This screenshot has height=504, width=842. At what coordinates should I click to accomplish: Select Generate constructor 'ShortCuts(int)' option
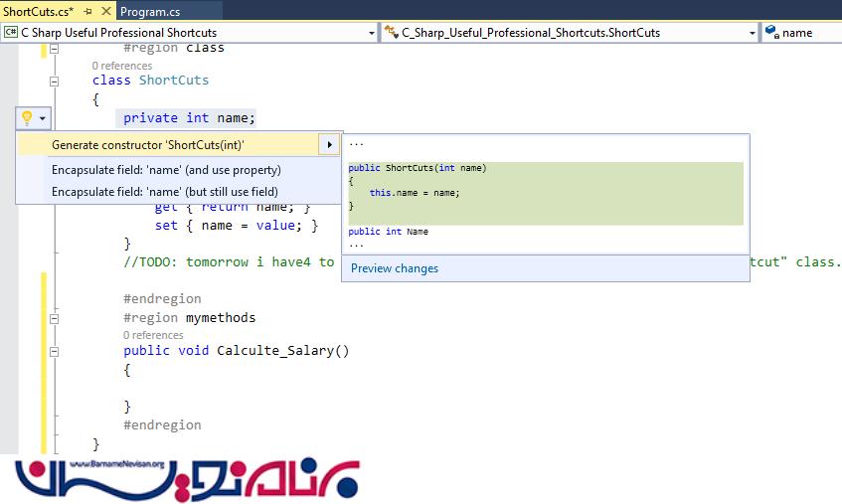click(148, 145)
